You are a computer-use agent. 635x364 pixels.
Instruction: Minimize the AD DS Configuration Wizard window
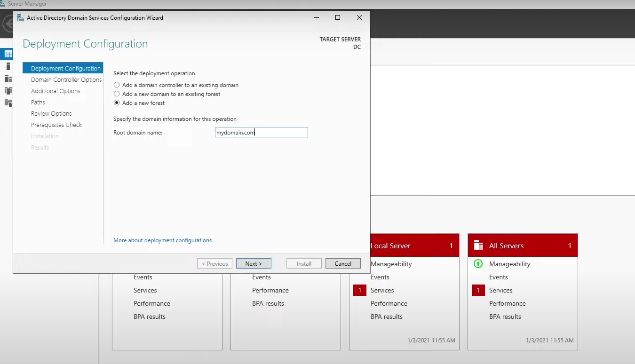coord(316,17)
